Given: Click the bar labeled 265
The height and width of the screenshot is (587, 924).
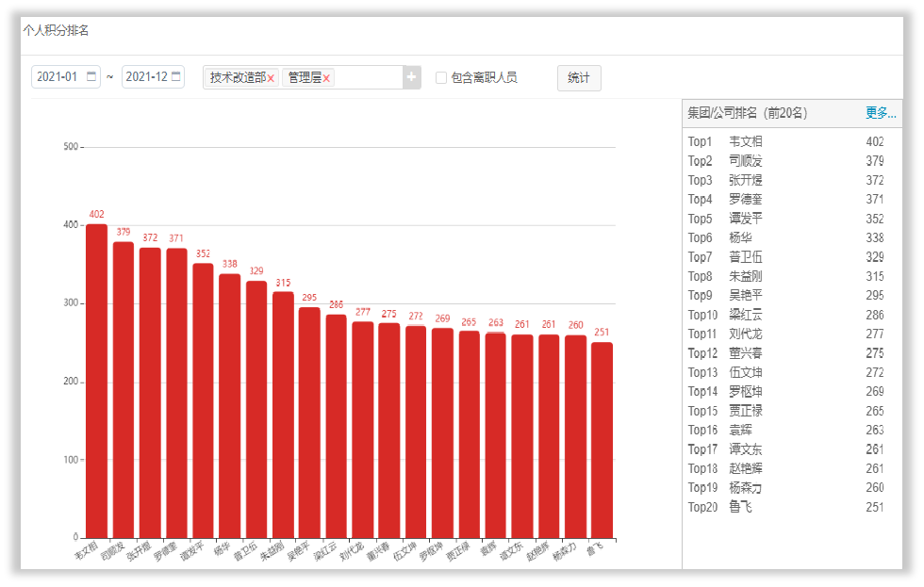Looking at the screenshot, I should click(x=470, y=434).
